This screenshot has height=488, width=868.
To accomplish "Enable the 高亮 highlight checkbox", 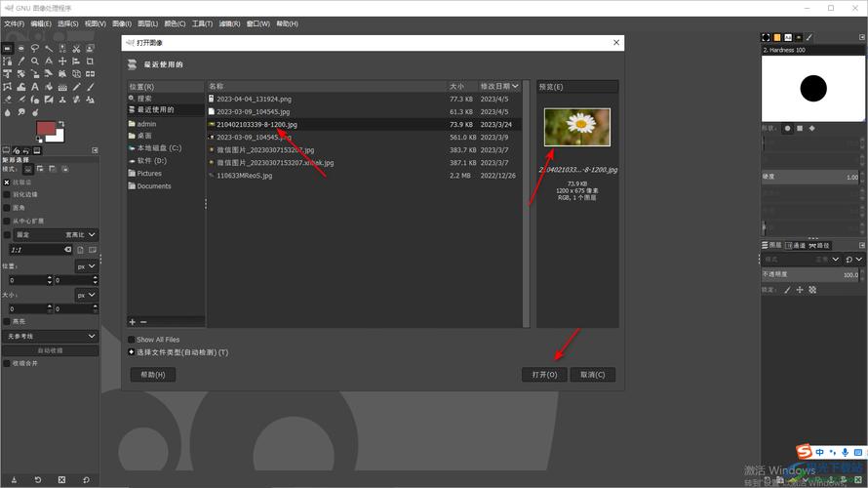I will [7, 321].
